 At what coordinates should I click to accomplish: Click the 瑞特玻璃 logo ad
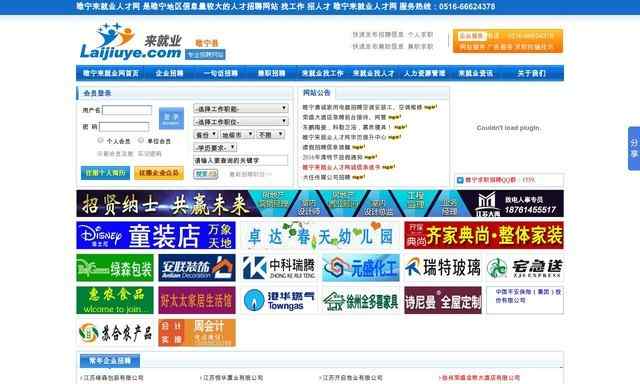pyautogui.click(x=443, y=268)
